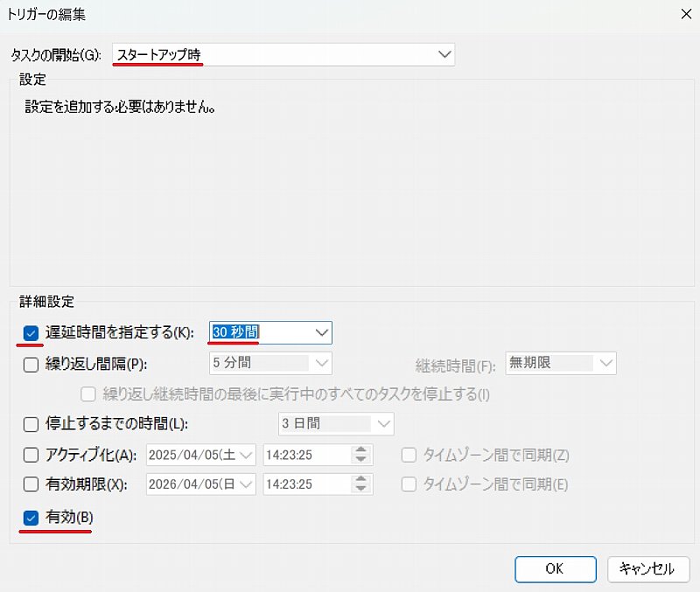This screenshot has height=592, width=700.
Task: Click the キャンセル button
Action: 648,568
